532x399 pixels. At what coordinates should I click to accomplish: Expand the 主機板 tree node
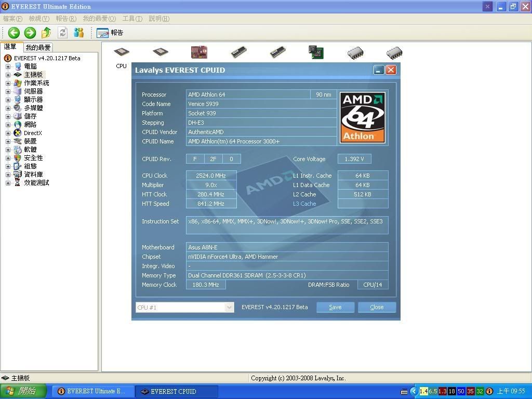(x=8, y=75)
